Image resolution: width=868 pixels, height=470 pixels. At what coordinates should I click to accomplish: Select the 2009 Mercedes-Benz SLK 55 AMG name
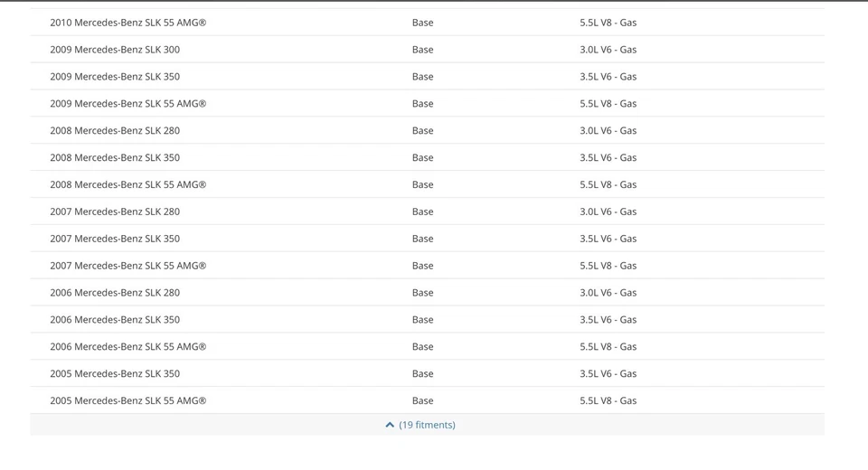point(127,104)
